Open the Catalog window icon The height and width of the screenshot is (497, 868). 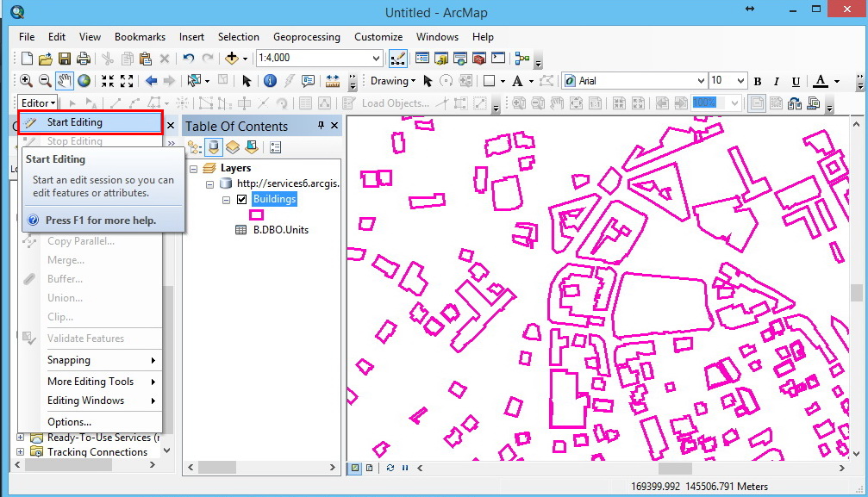pos(441,58)
